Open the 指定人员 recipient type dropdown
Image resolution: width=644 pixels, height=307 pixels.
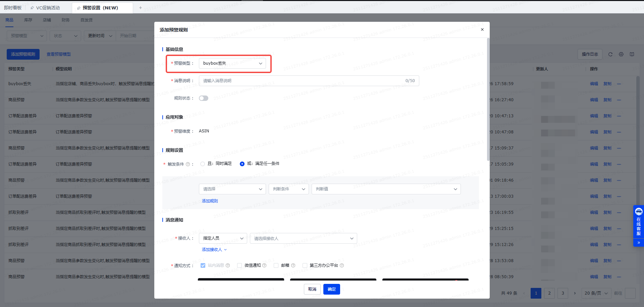pyautogui.click(x=223, y=238)
